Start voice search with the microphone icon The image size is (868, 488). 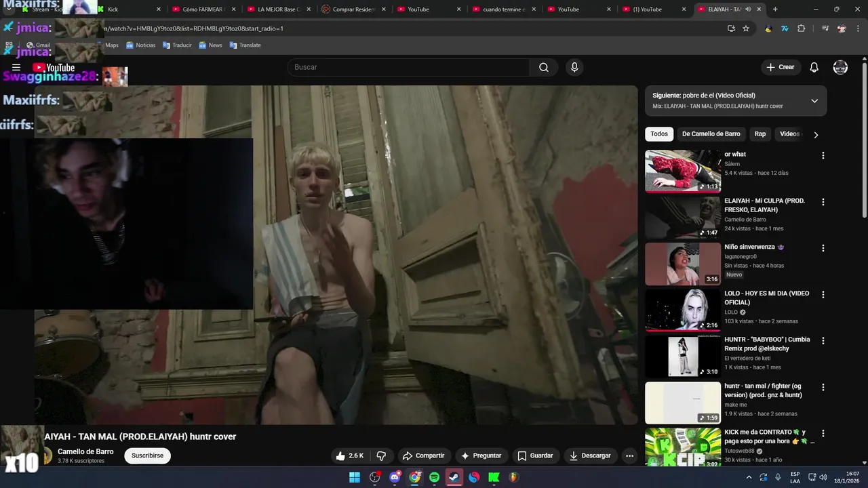[x=574, y=67]
